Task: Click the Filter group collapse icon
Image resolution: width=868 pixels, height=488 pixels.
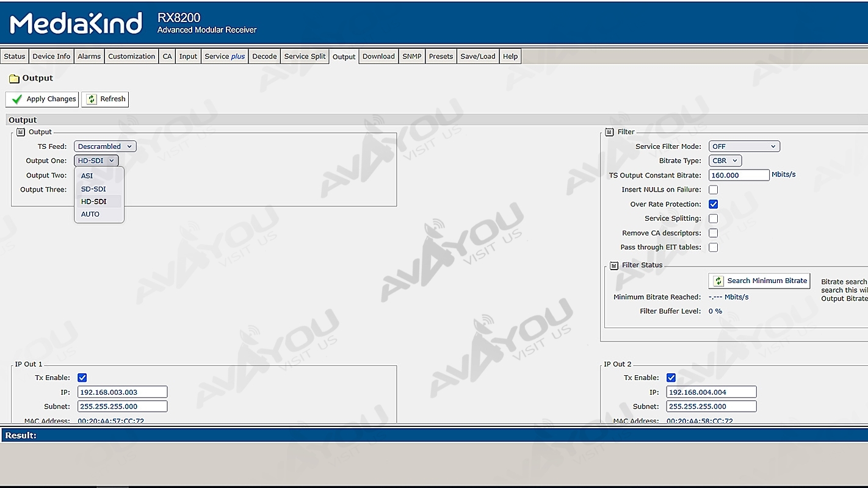Action: pos(609,132)
